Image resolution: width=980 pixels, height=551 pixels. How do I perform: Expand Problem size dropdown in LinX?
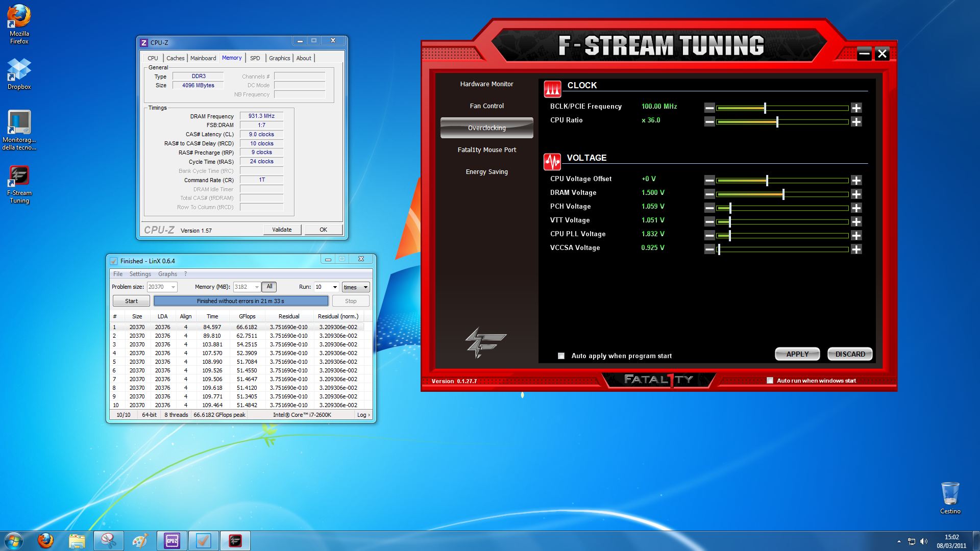[x=173, y=287]
